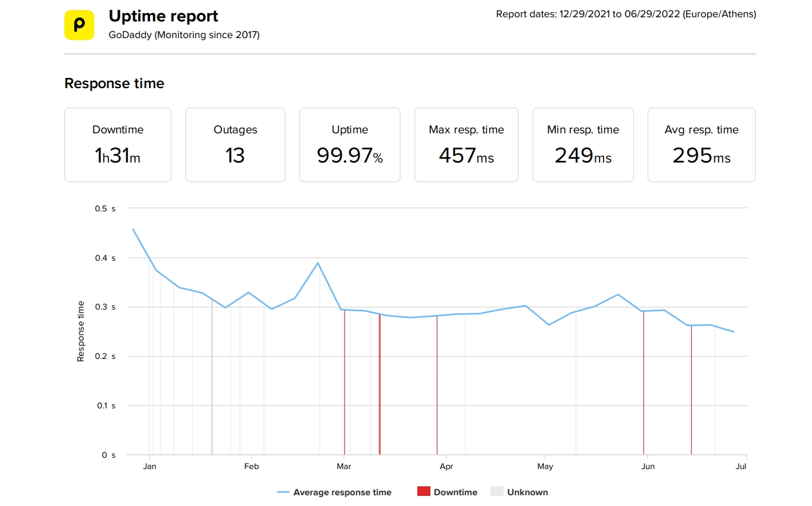Click the blue line legend marker
This screenshot has height=506, width=812.
pos(283,492)
